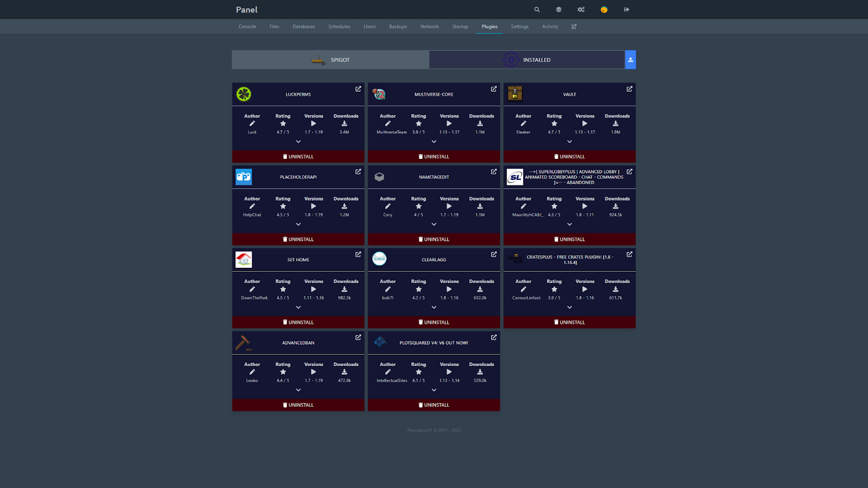Expand PlotSquared details chevron

coord(434,390)
